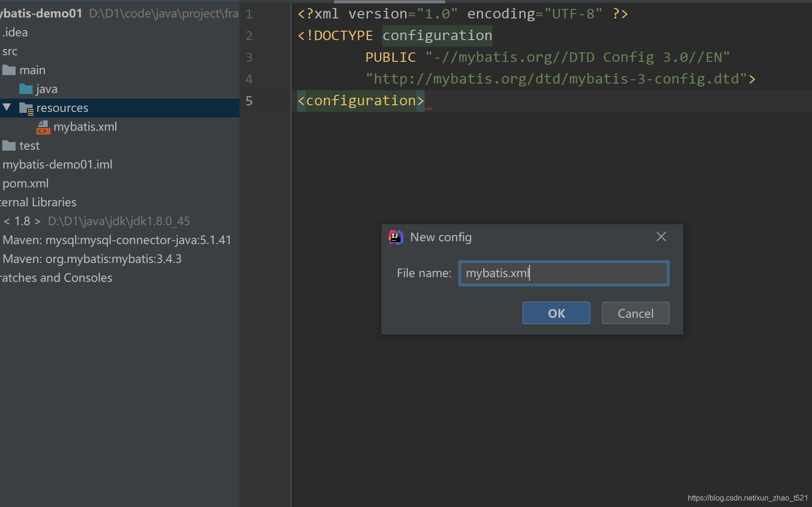Click line number 5 in the editor gutter
Viewport: 812px width, 507px height.
(x=249, y=101)
